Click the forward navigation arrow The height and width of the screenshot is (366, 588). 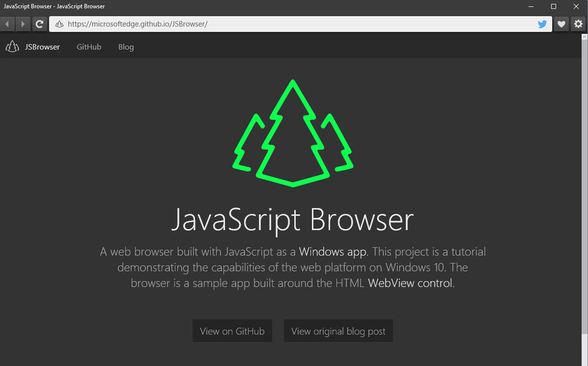23,24
